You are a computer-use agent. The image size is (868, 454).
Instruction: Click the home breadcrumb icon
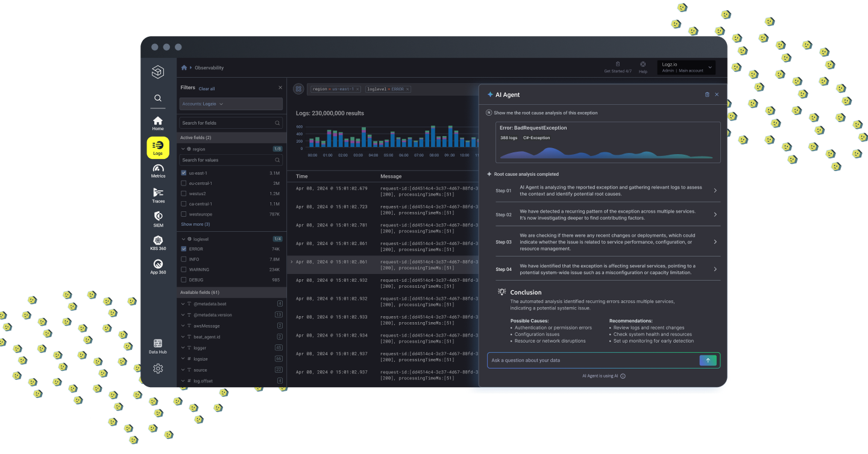184,68
